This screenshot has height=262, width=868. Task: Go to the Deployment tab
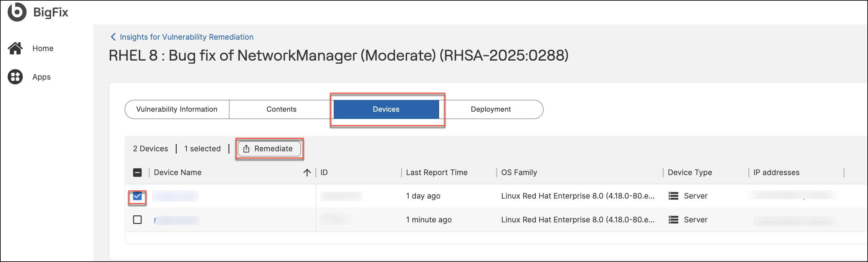(490, 109)
